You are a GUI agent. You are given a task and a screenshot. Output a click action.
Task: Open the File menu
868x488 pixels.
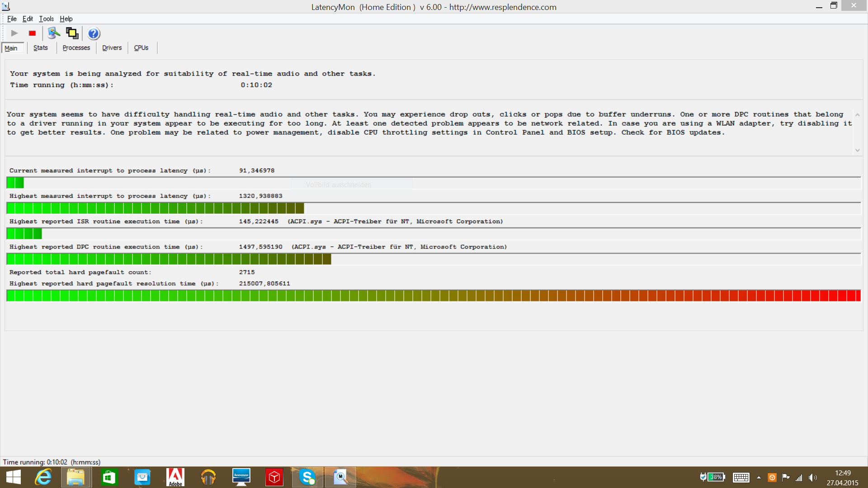click(12, 19)
